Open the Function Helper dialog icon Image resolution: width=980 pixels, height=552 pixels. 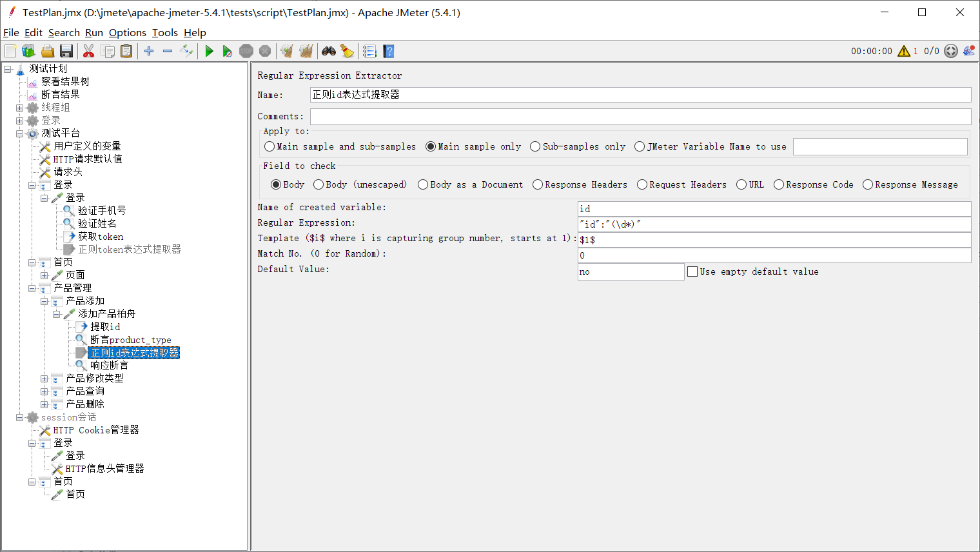[x=369, y=51]
